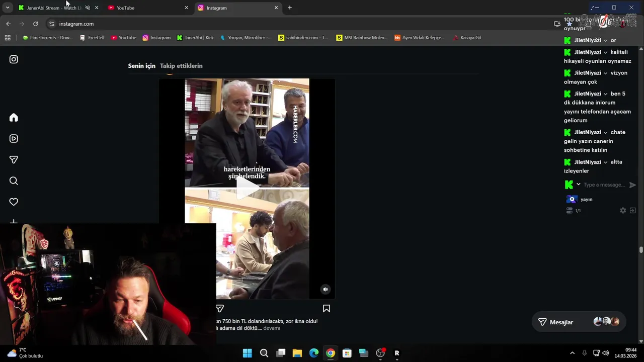
Task: Select 'Takip ettiklerin' feed tab
Action: [181, 66]
